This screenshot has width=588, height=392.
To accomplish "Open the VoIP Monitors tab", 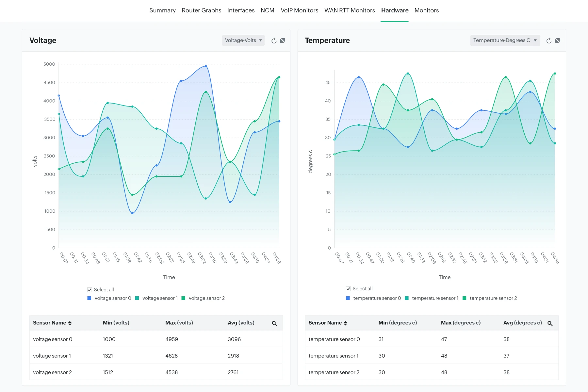I will [300, 10].
